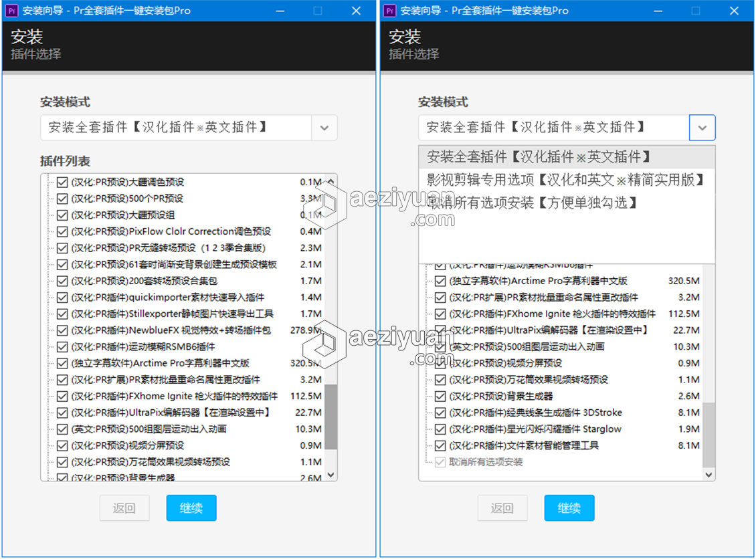
Task: Uncheck '500个PR预设' checkbox in left window
Action: coord(62,199)
